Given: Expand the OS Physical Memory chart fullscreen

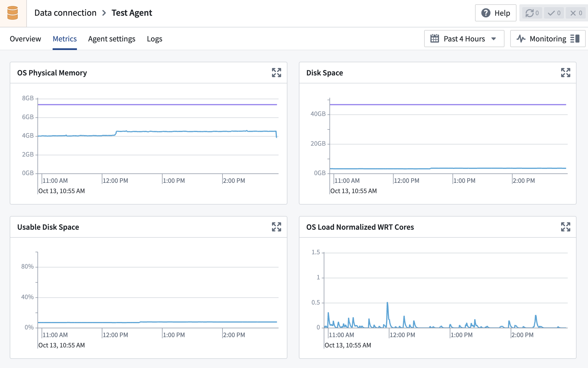Looking at the screenshot, I should pyautogui.click(x=277, y=73).
